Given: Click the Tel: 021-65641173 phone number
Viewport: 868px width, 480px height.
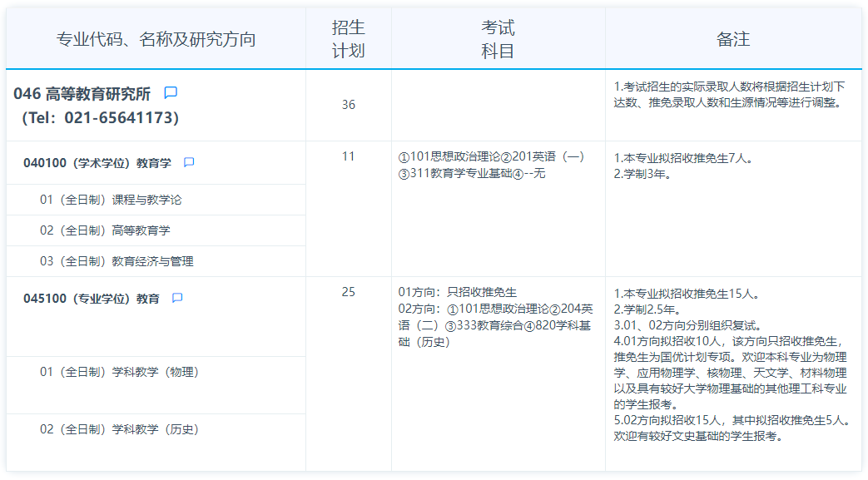Looking at the screenshot, I should [100, 118].
